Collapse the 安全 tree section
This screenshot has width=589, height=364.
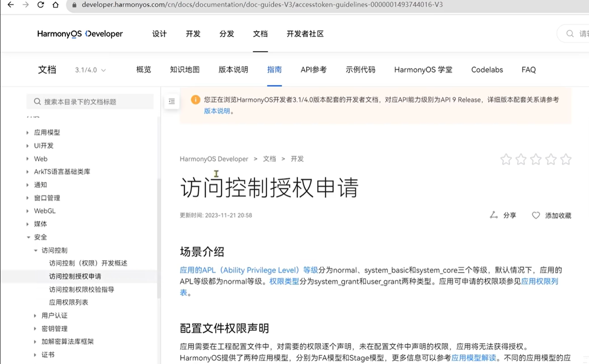[x=29, y=237]
